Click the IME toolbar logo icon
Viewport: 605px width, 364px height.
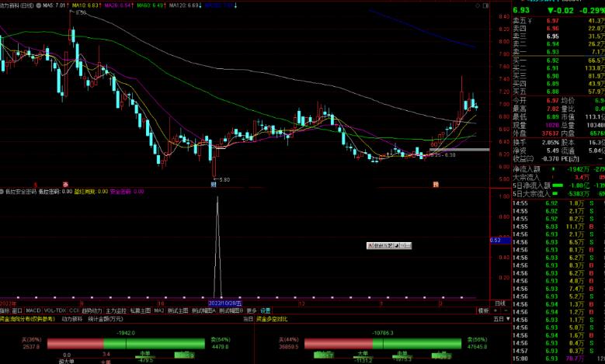click(370, 245)
